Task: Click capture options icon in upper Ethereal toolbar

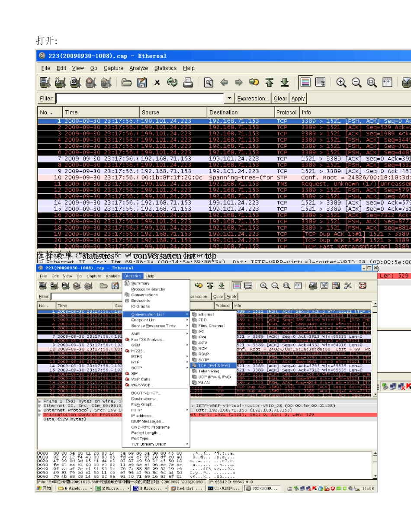Action: pos(60,83)
